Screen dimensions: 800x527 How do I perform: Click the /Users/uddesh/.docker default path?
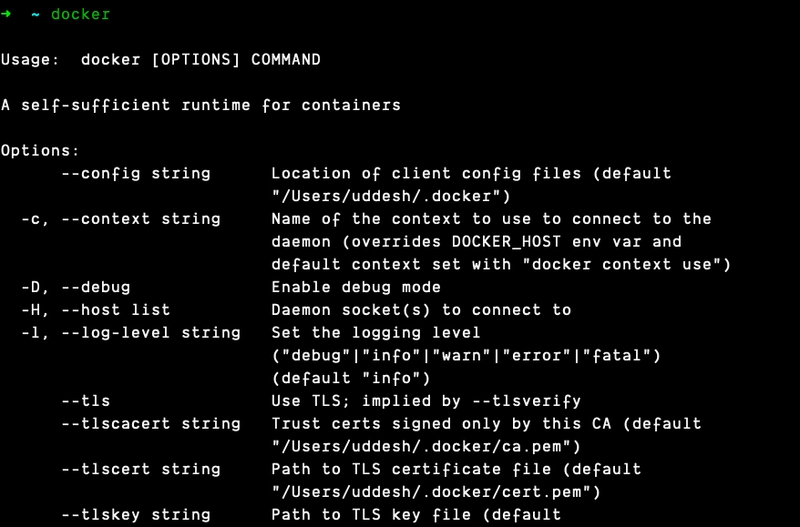(391, 196)
